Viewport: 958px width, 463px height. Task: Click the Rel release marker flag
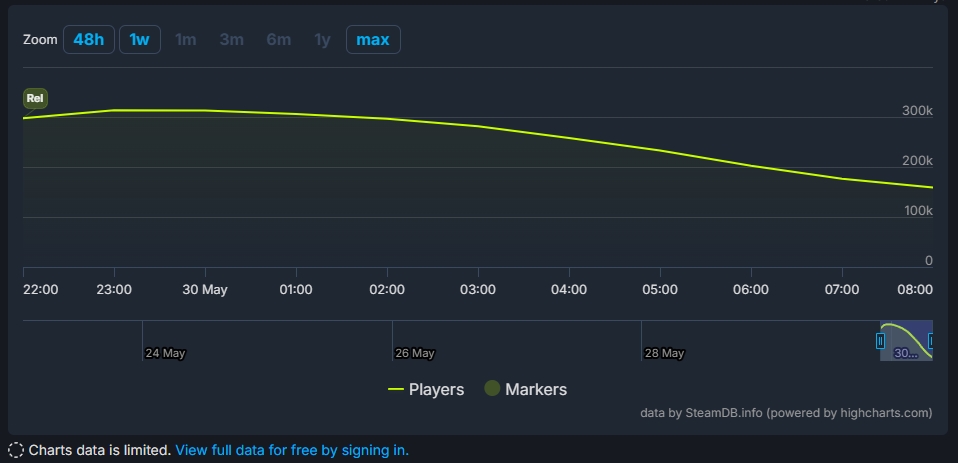(35, 98)
